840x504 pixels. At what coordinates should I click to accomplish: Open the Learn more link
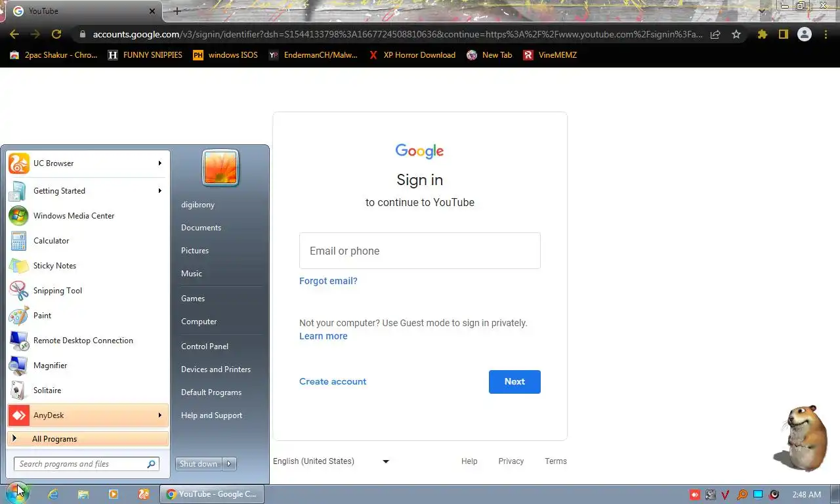324,336
